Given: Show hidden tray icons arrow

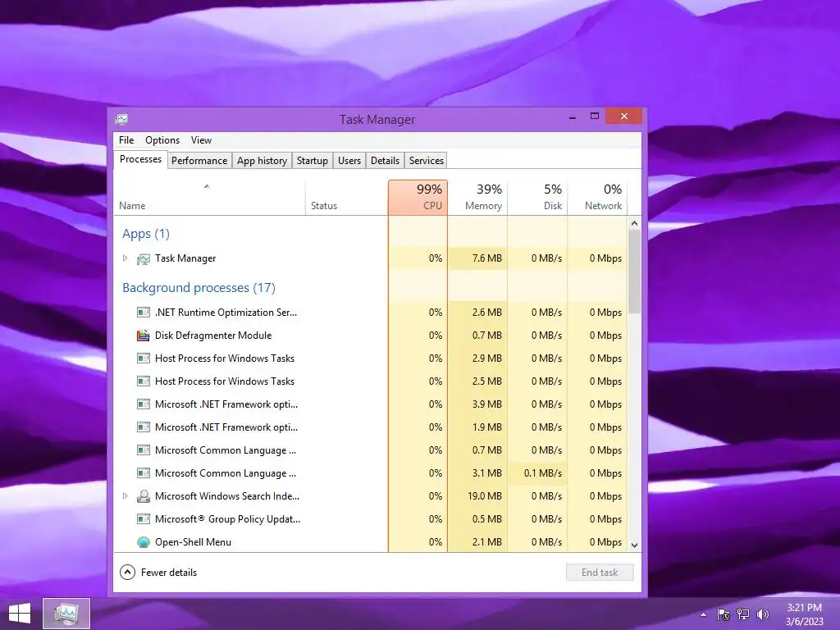Looking at the screenshot, I should [703, 614].
